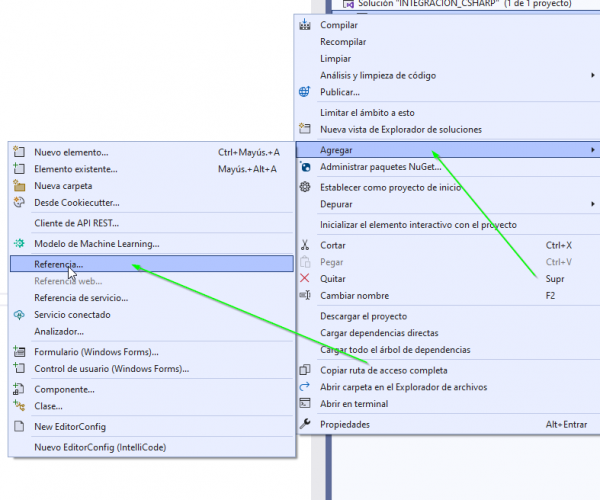600x500 pixels.
Task: Click the Abrir carpeta arrow icon
Action: point(305,387)
